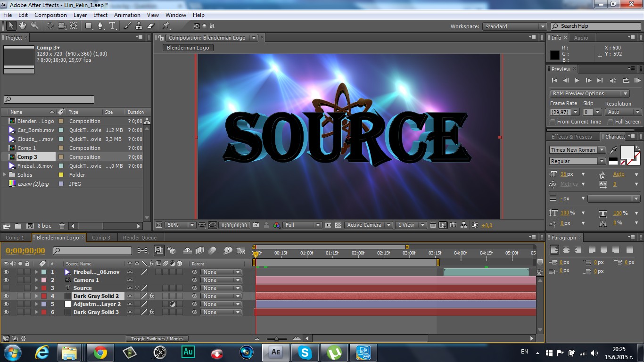Screen dimensions: 644x362
Task: Pick the Rectangle shape tool
Action: [x=88, y=26]
